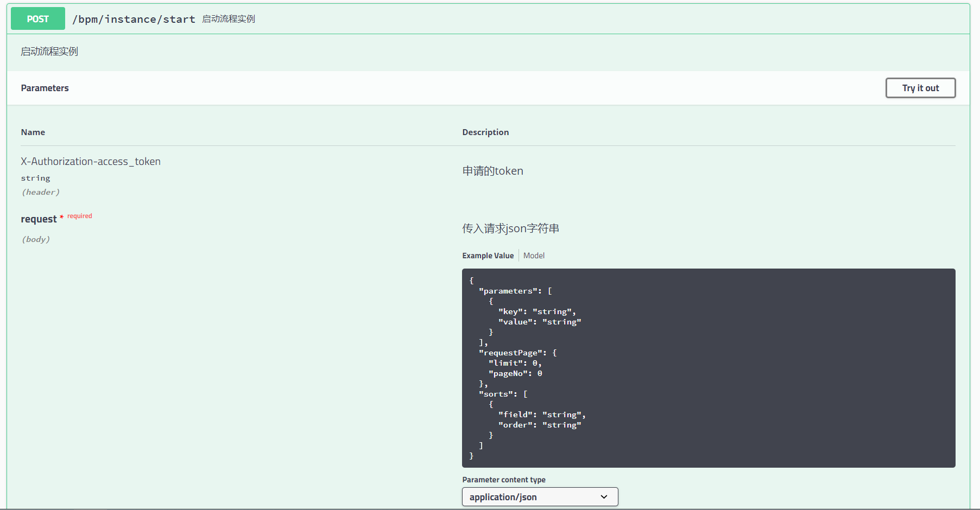Switch to the Model tab
980x510 pixels.
[x=534, y=256]
